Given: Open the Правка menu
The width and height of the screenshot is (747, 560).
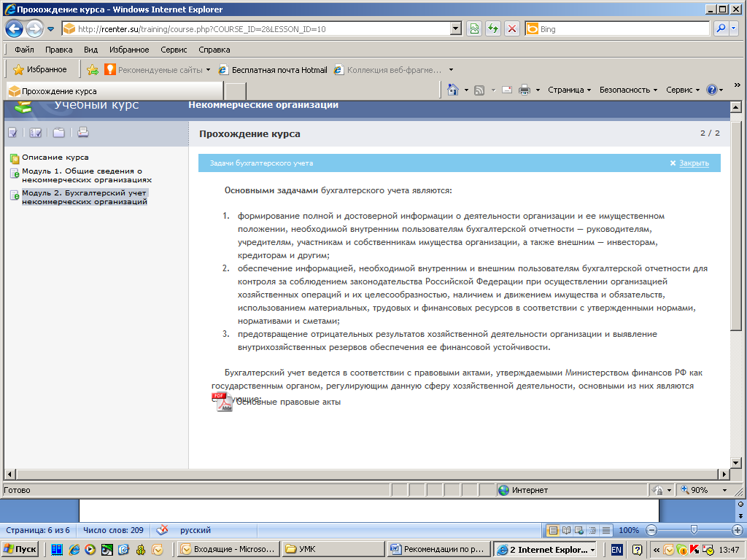Looking at the screenshot, I should (58, 50).
